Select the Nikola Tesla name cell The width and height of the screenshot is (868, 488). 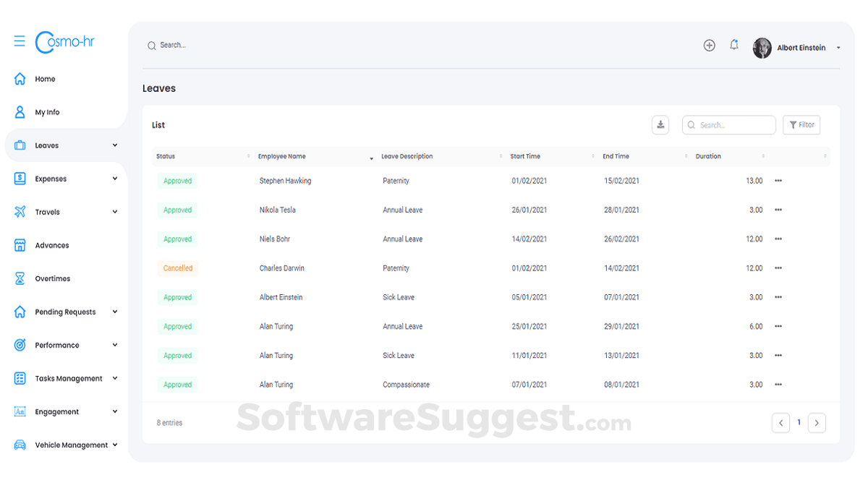tap(278, 210)
